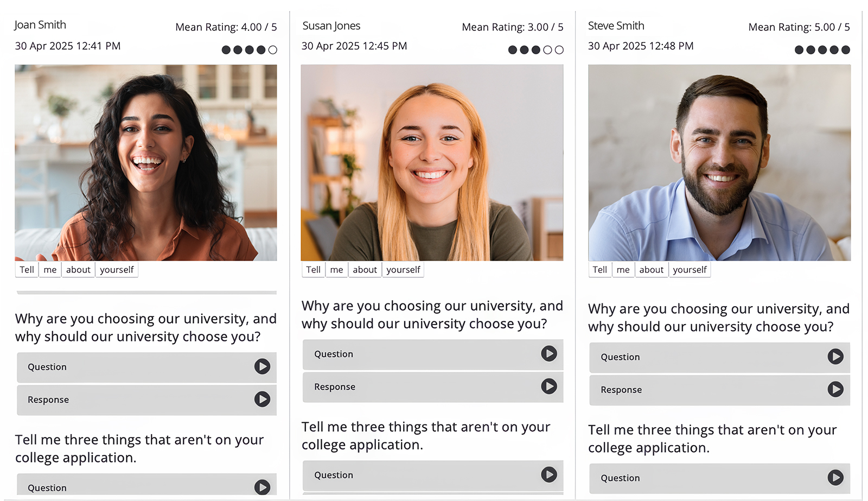Click Susan Jones's video thumbnail
The height and width of the screenshot is (501, 868).
(x=432, y=162)
